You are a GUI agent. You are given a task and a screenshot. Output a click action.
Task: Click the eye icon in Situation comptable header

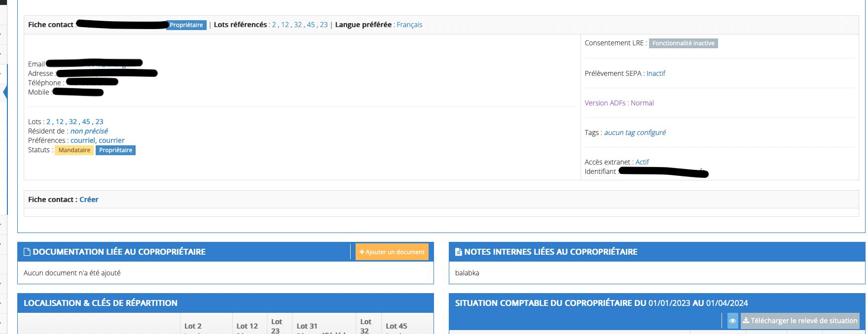click(733, 321)
